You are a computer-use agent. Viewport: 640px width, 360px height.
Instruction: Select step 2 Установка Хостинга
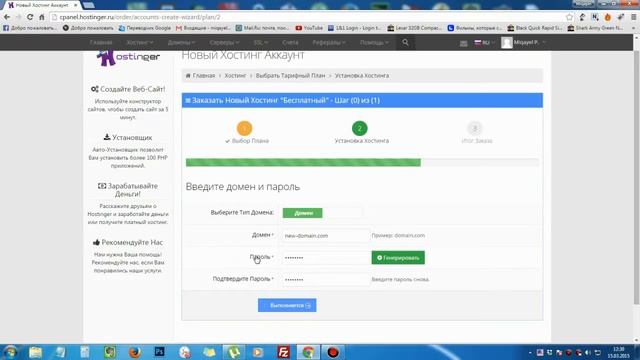pos(360,128)
